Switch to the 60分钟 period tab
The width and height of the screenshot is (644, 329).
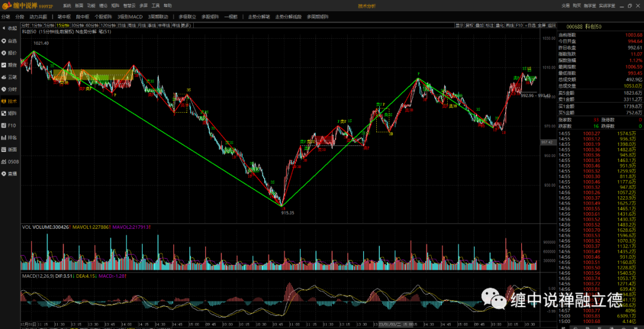click(x=92, y=25)
